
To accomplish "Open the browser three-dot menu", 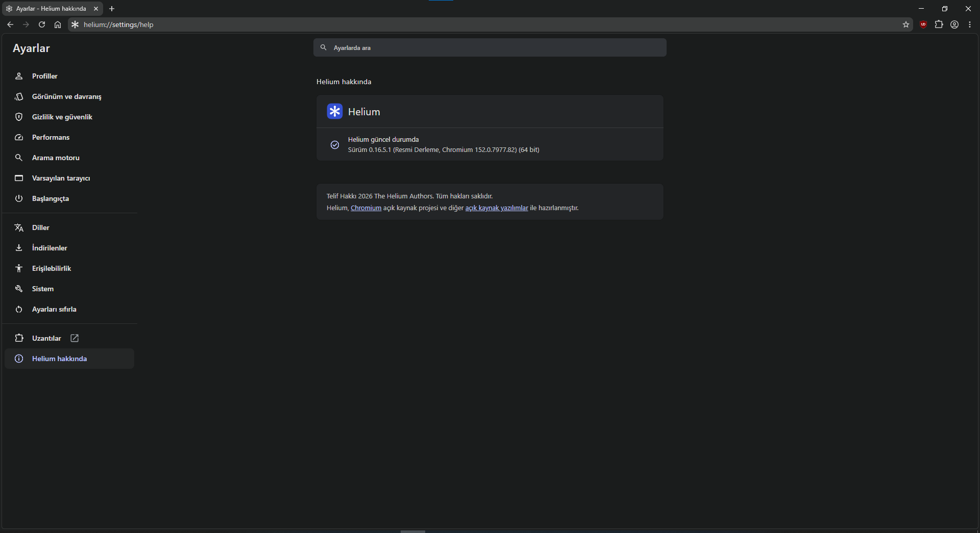I will (x=970, y=24).
